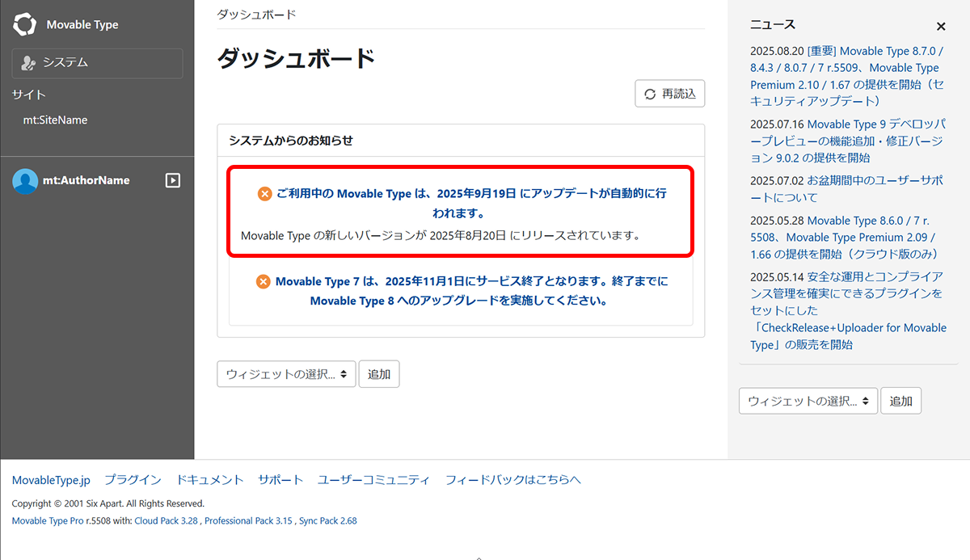The image size is (970, 560).
Task: Open the お盆期間中のユーザーサポート news link
Action: 846,188
